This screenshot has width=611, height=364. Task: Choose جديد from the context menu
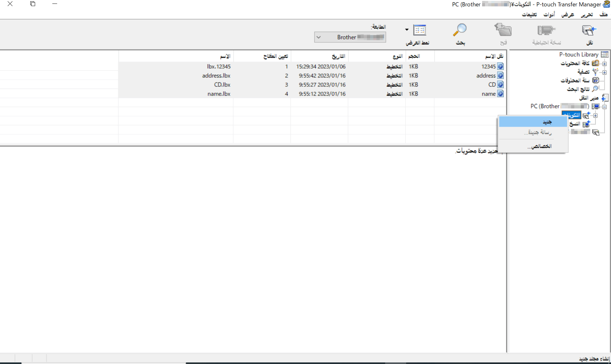[547, 122]
